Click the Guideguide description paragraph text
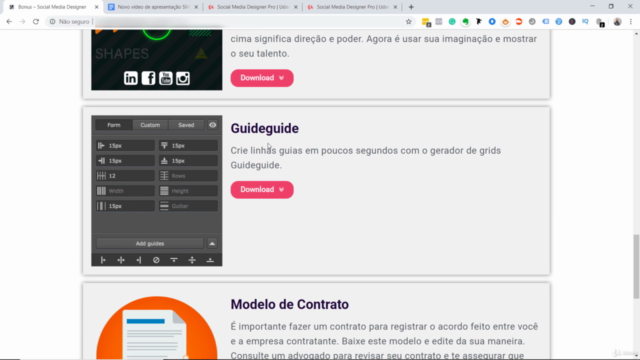The image size is (640, 360). 365,158
